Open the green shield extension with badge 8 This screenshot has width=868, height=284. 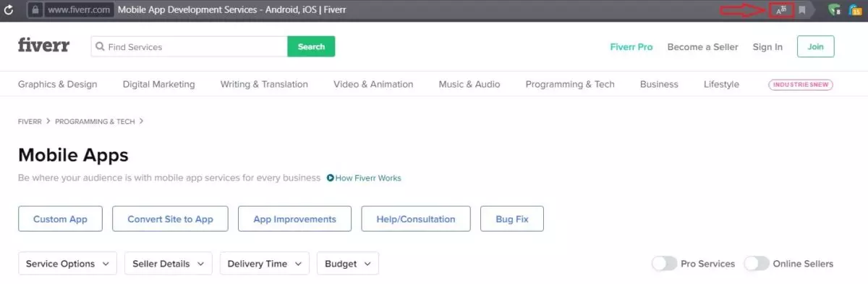point(834,10)
